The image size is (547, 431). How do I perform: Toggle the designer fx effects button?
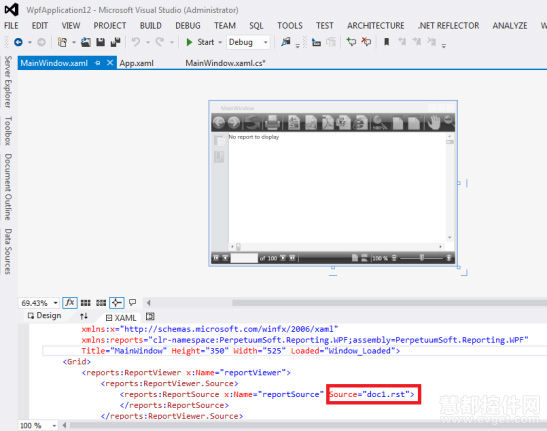coord(70,303)
